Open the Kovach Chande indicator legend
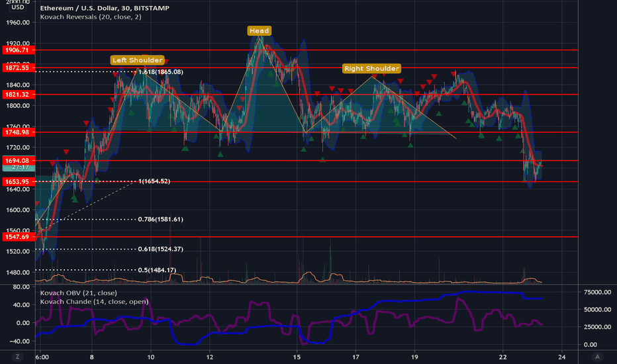617x364 pixels. [x=95, y=302]
